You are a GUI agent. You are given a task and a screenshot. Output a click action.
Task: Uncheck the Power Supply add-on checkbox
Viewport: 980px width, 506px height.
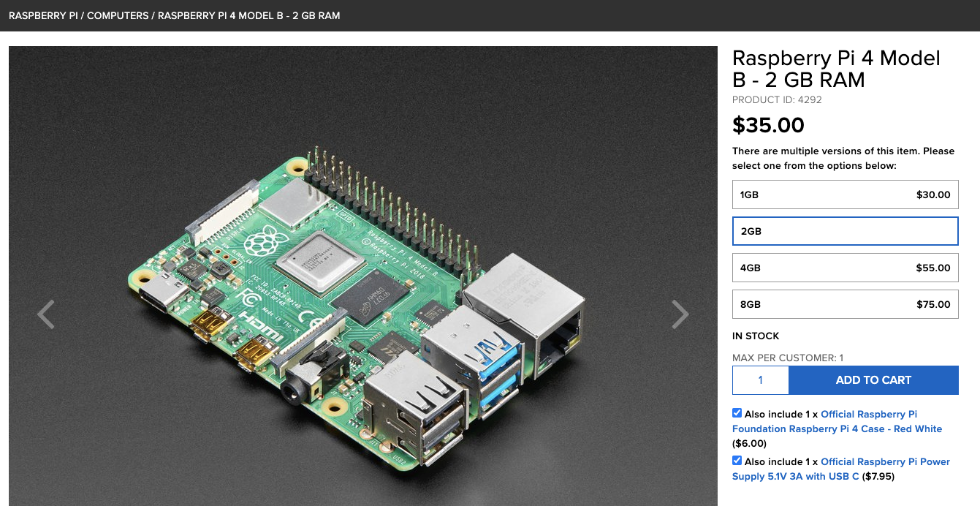[x=737, y=461]
